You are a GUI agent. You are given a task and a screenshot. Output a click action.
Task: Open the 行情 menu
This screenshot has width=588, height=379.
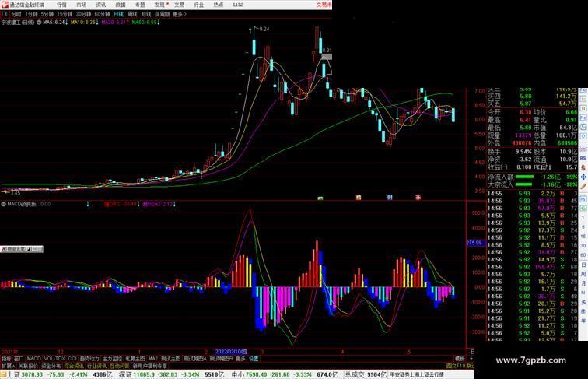(61, 5)
